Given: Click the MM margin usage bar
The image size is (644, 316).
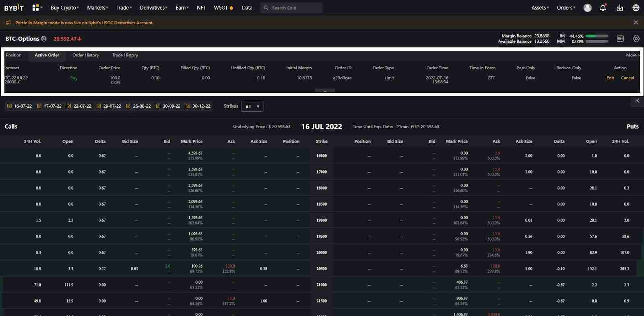Looking at the screenshot, I should point(597,42).
